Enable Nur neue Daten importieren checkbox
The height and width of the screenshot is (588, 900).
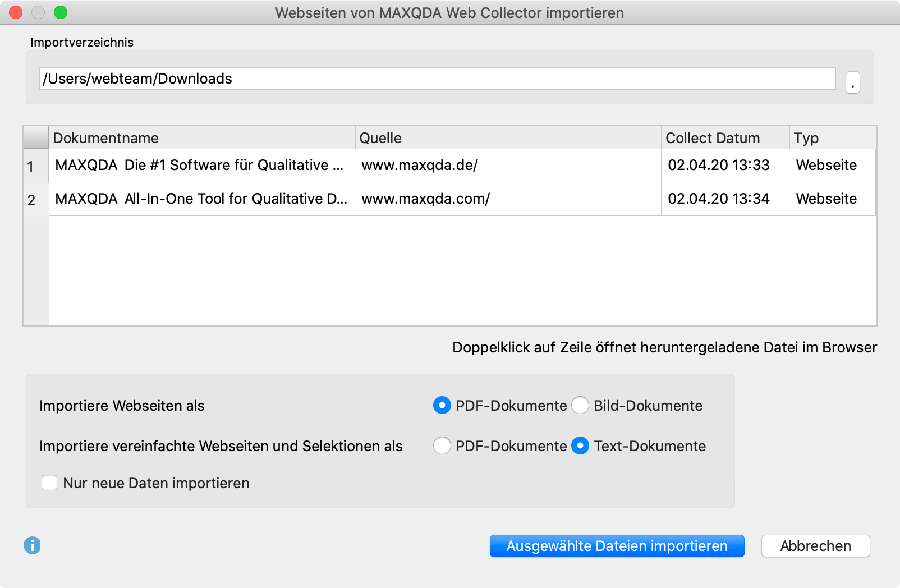tap(49, 483)
